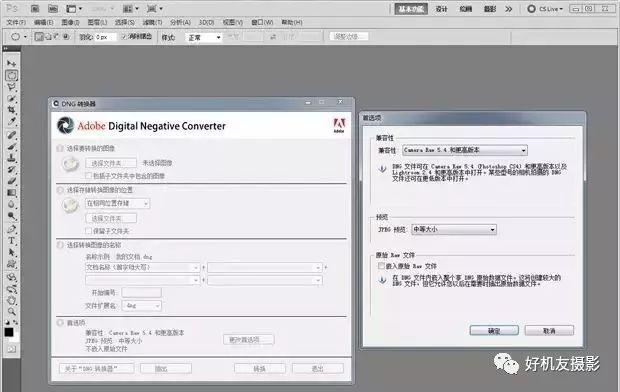This screenshot has width=620, height=392.
Task: Select the Quick Selection tool
Action: 11,98
